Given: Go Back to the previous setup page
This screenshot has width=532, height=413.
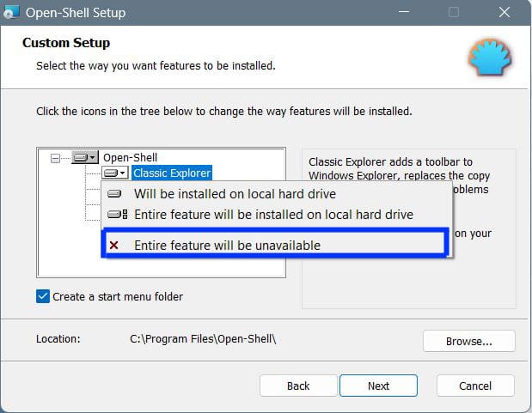Looking at the screenshot, I should point(298,386).
